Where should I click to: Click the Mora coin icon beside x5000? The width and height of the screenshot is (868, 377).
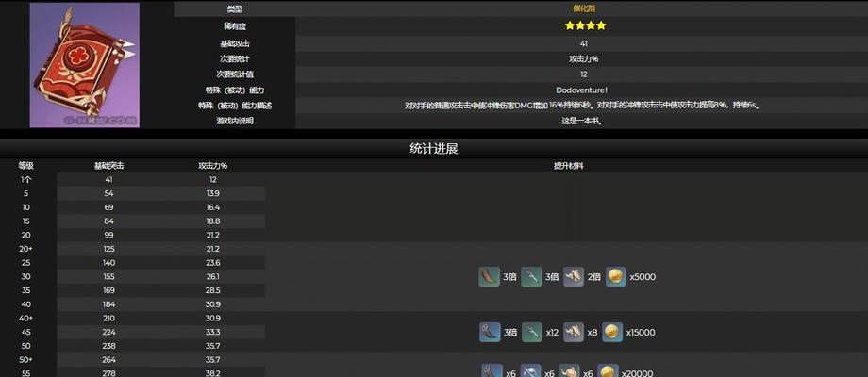616,277
